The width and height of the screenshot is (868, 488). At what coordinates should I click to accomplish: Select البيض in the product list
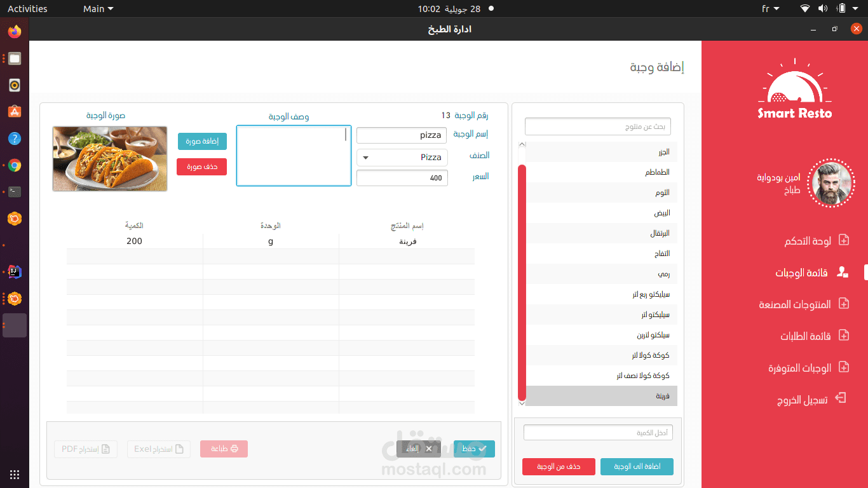pos(602,213)
